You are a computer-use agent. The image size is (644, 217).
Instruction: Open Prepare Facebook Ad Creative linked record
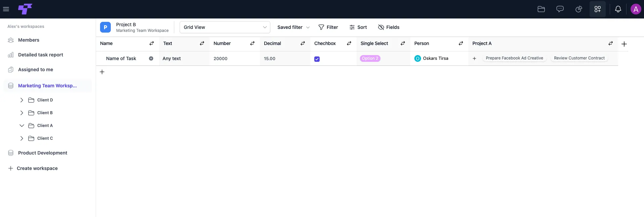[514, 58]
